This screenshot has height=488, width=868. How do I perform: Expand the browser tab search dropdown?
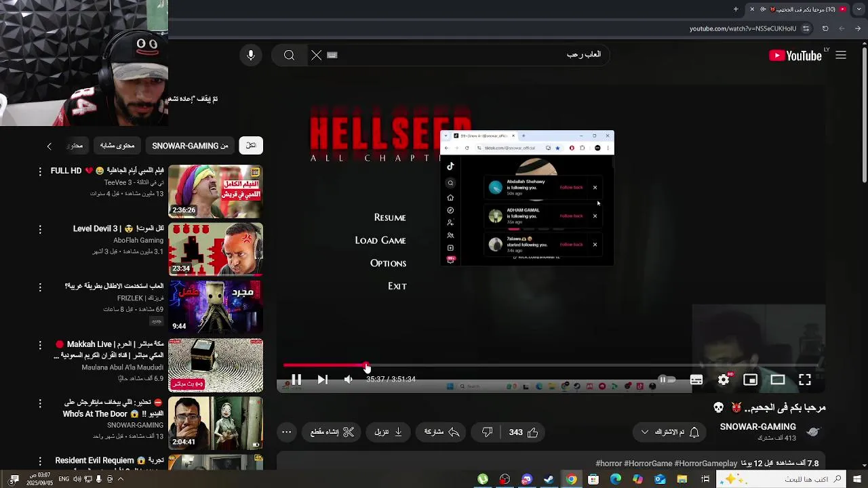(x=858, y=9)
